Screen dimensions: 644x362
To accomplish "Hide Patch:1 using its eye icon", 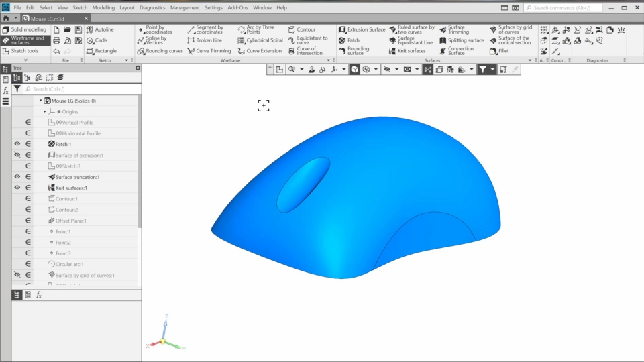I will point(17,144).
